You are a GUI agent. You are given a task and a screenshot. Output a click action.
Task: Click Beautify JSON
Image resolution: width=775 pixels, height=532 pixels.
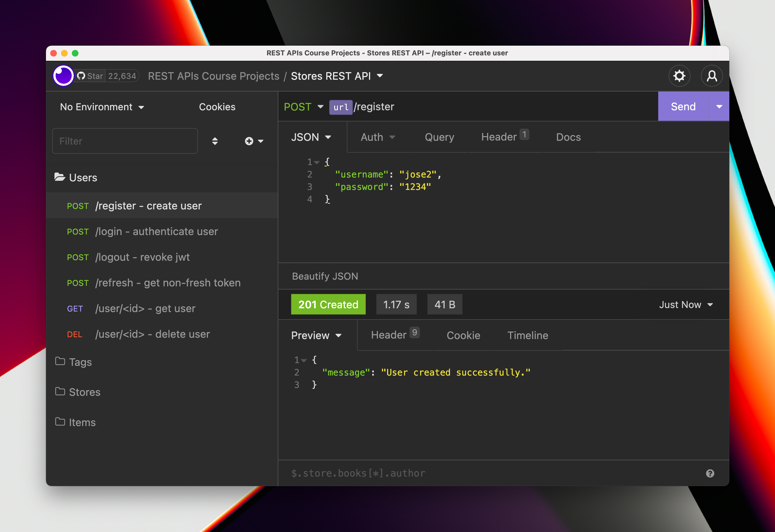(325, 276)
